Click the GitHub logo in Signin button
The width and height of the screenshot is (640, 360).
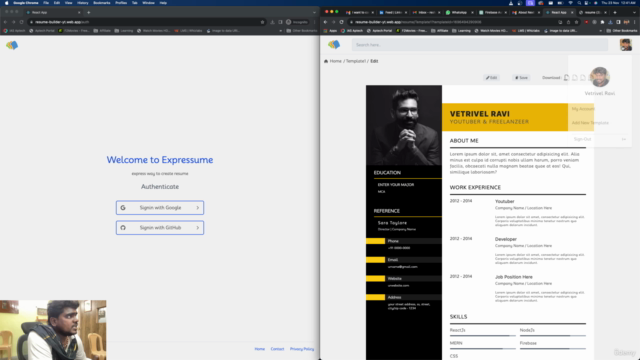(x=123, y=227)
